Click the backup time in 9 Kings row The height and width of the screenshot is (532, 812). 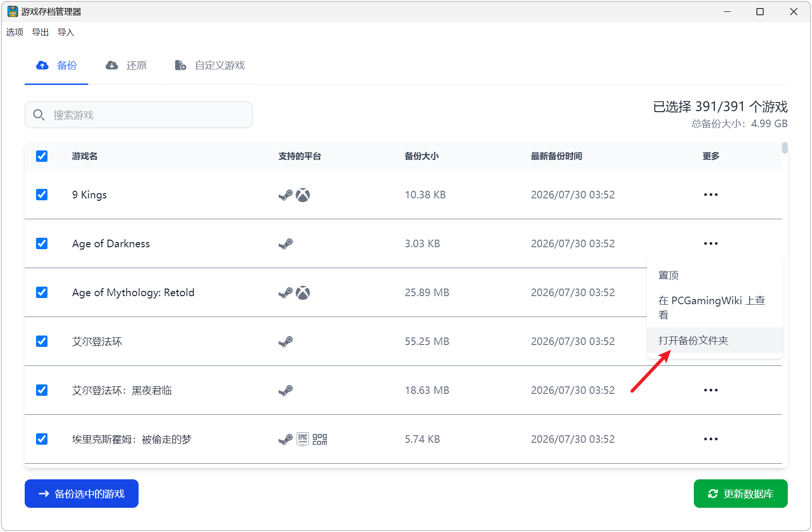573,195
